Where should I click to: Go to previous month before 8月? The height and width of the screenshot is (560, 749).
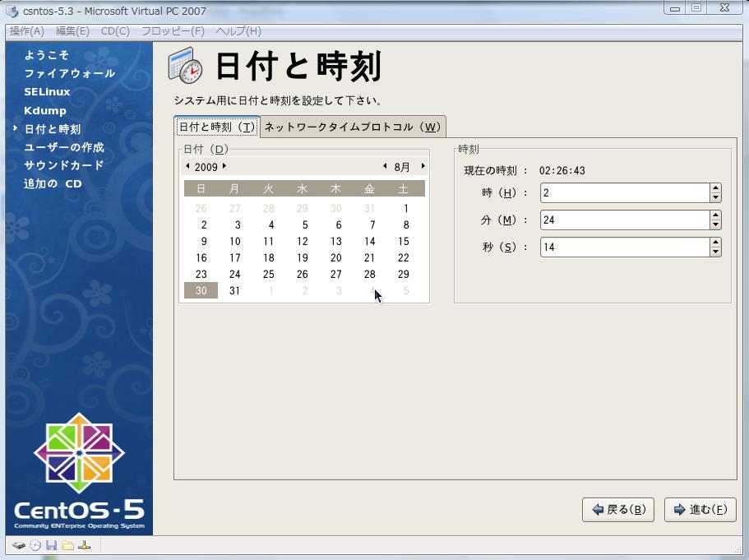click(x=385, y=166)
